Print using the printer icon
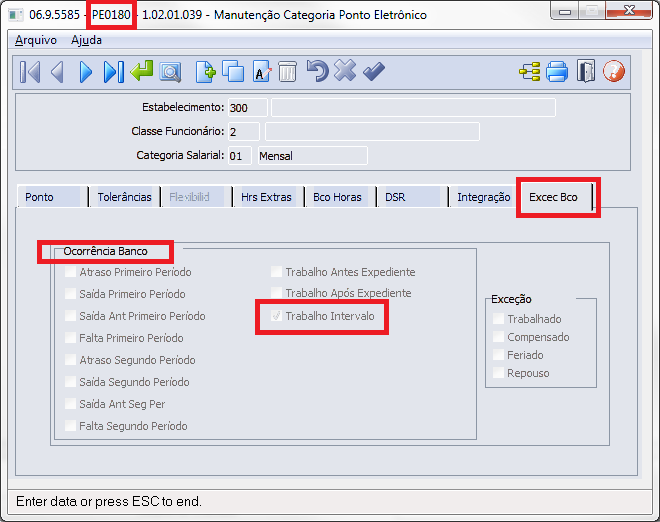The width and height of the screenshot is (660, 522). (557, 71)
